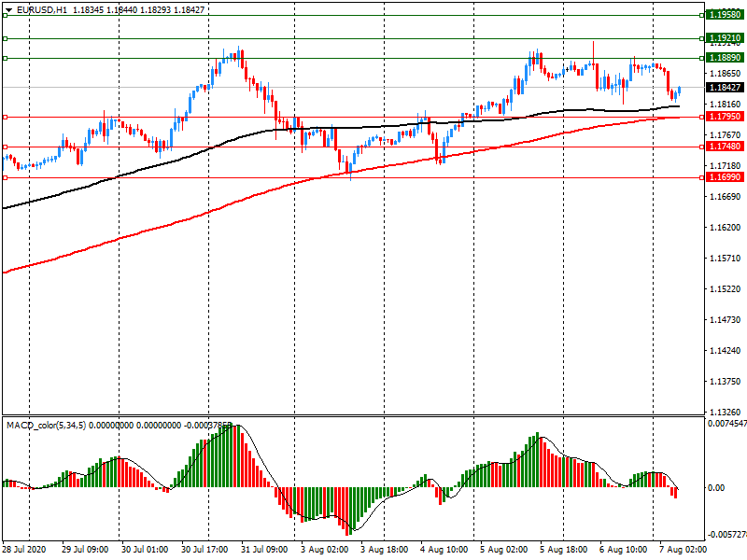
Task: Click the 4 Aug 10:00 time label
Action: click(444, 549)
